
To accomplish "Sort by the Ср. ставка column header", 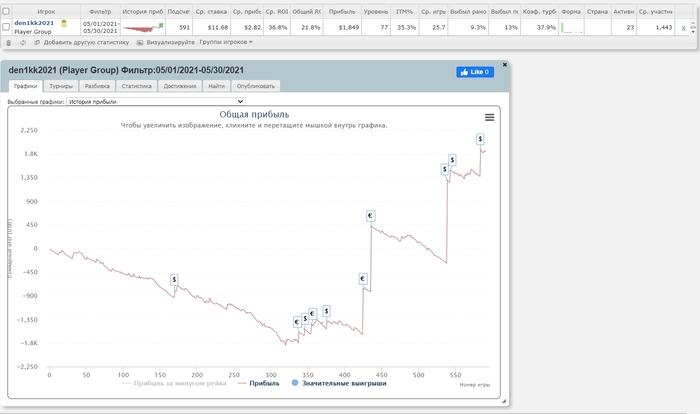I will pos(212,12).
